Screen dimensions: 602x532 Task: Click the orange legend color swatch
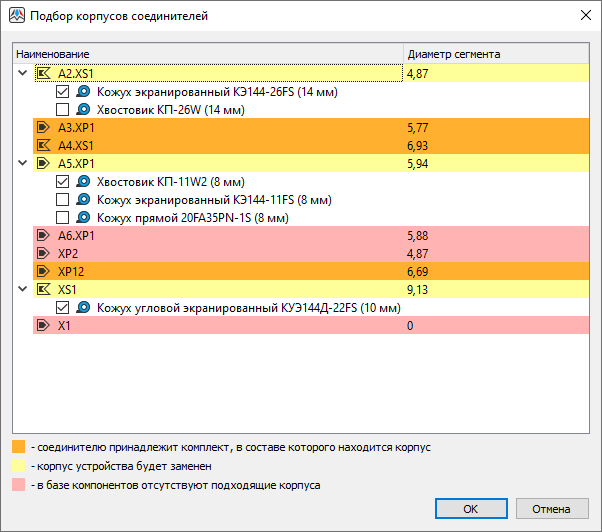pyautogui.click(x=19, y=447)
